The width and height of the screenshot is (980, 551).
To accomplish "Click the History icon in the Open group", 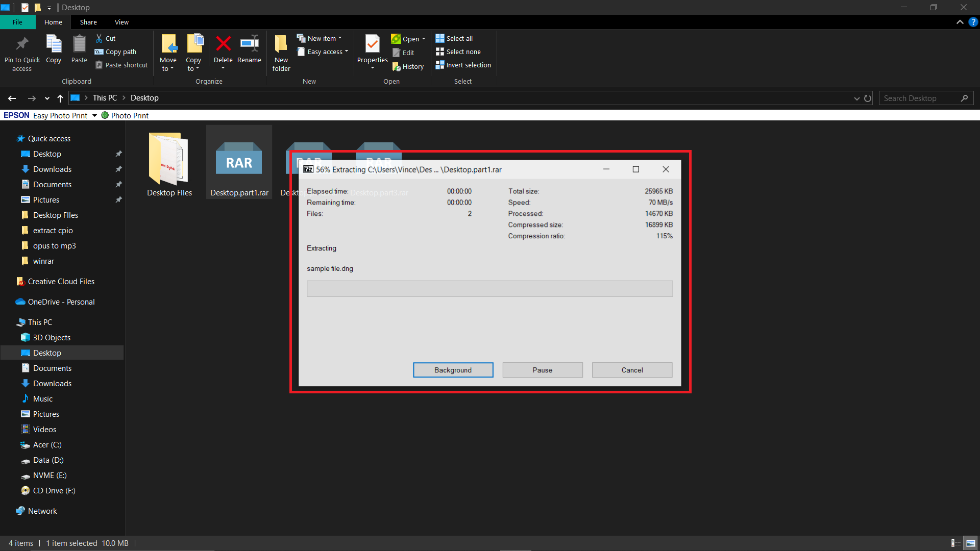I will [x=408, y=66].
